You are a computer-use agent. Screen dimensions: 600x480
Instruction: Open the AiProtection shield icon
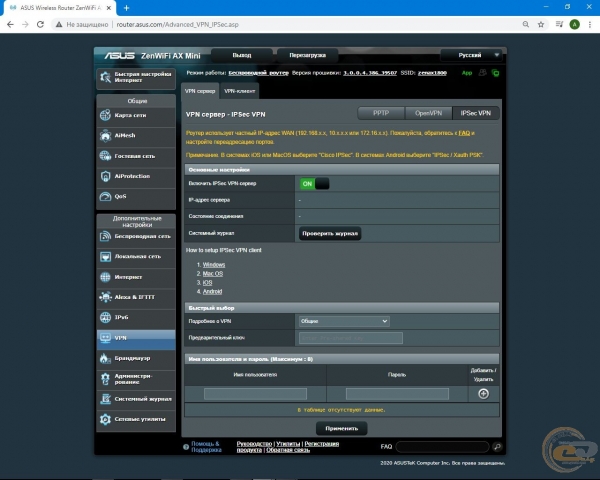click(105, 176)
